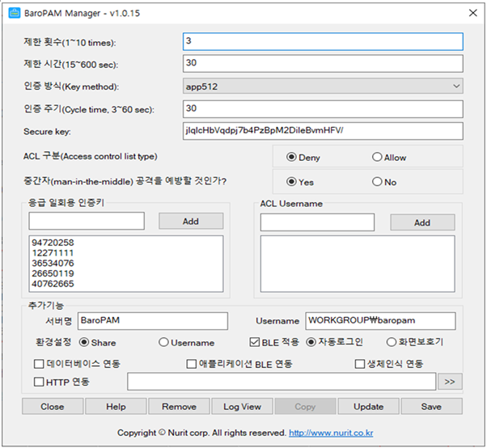The height and width of the screenshot is (448, 487).
Task: Click the emergency one-time key input field
Action: pos(87,221)
